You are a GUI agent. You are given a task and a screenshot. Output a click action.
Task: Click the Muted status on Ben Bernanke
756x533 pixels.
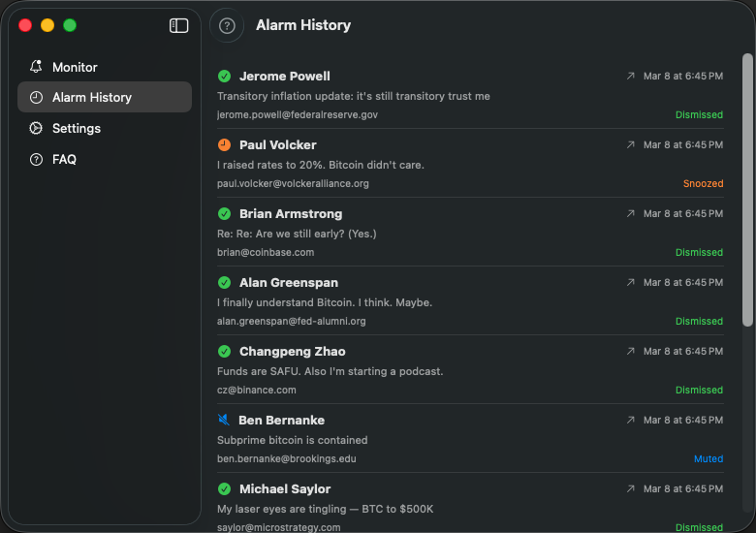709,458
